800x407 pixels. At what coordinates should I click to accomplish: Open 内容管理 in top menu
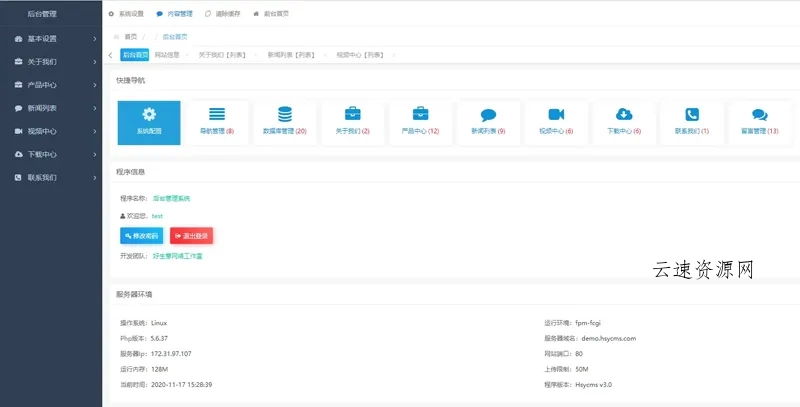[x=174, y=14]
